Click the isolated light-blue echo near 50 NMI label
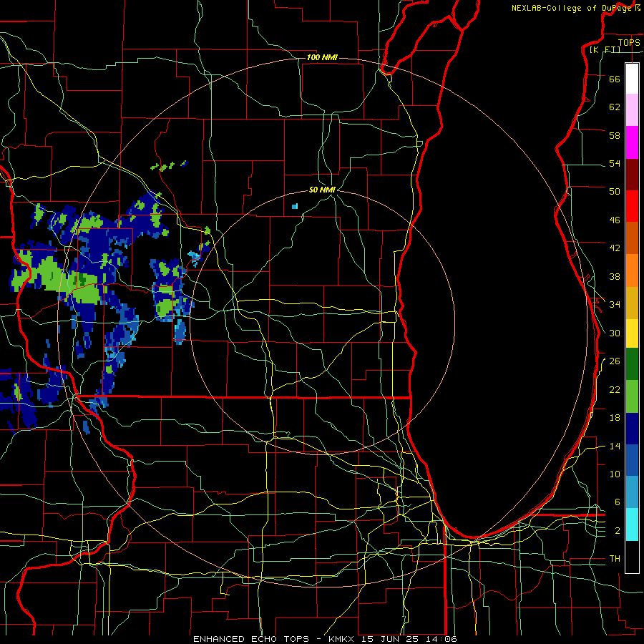This screenshot has width=644, height=644. pyautogui.click(x=295, y=206)
